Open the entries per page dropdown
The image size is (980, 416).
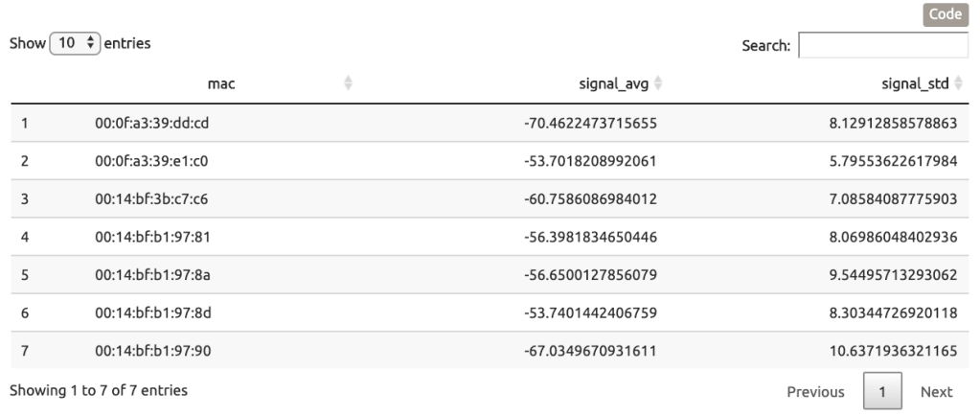77,44
